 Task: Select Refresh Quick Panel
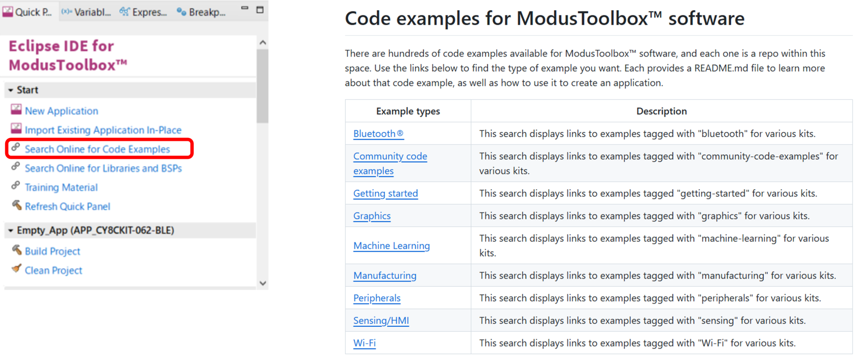68,207
